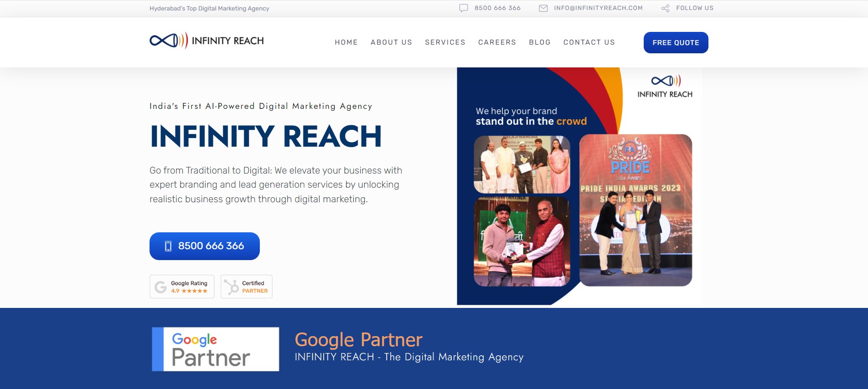This screenshot has height=389, width=868.
Task: Open the Contact Us page
Action: click(589, 42)
